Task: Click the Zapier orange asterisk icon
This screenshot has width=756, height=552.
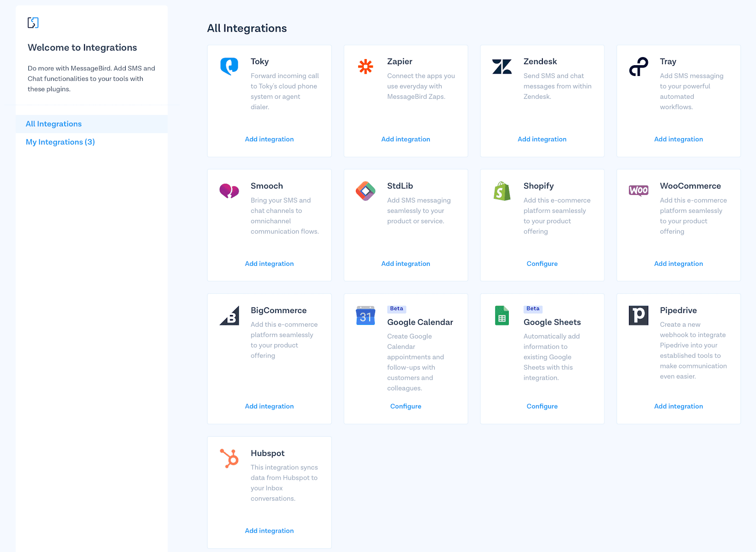Action: click(x=365, y=67)
